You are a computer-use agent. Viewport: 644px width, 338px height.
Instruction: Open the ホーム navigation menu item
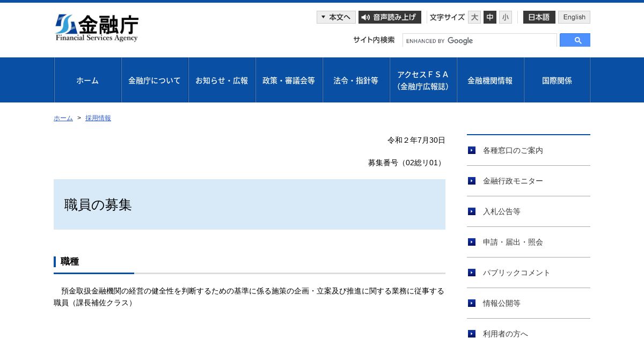(88, 80)
